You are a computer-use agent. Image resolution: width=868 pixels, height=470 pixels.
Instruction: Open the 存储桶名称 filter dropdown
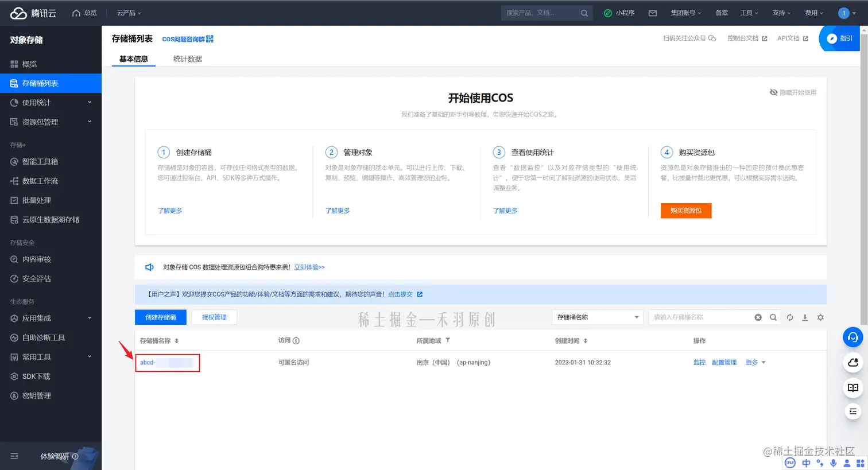(x=598, y=317)
